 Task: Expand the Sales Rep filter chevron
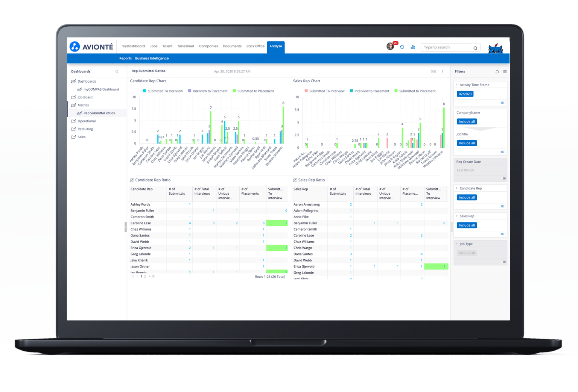tap(457, 216)
